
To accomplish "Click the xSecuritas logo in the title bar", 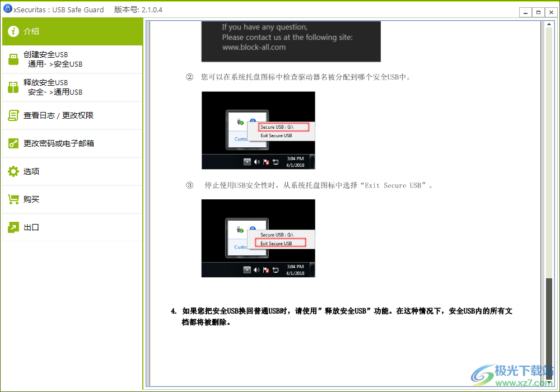I will click(x=7, y=9).
